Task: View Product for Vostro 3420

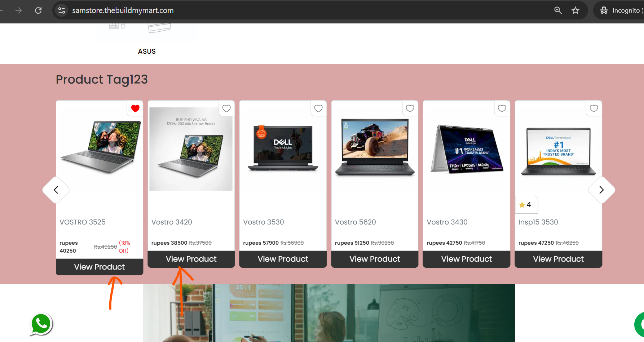Action: pyautogui.click(x=191, y=259)
